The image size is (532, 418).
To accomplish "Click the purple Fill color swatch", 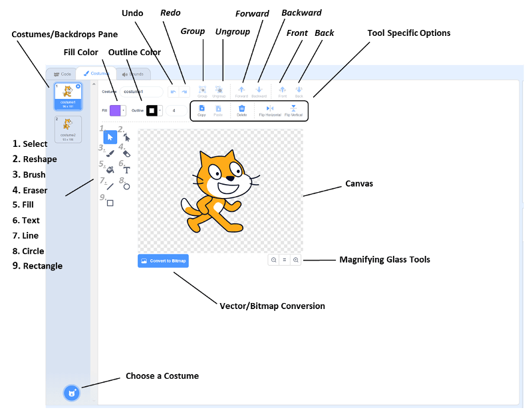I will (x=115, y=110).
